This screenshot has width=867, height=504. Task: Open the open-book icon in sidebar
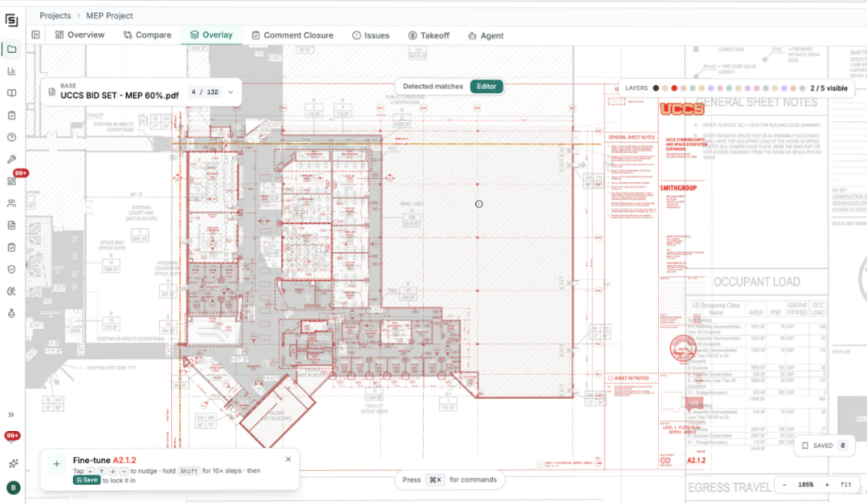(x=11, y=93)
